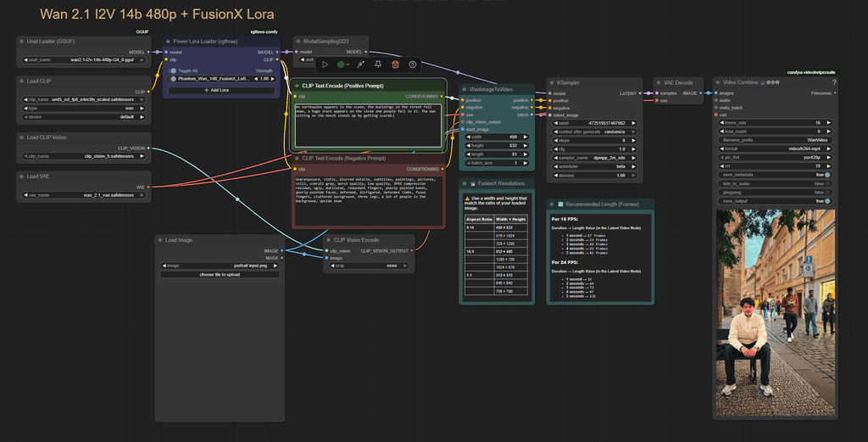Toggle All loras switch in Power Lora Loader
This screenshot has height=442, width=868.
pos(173,71)
